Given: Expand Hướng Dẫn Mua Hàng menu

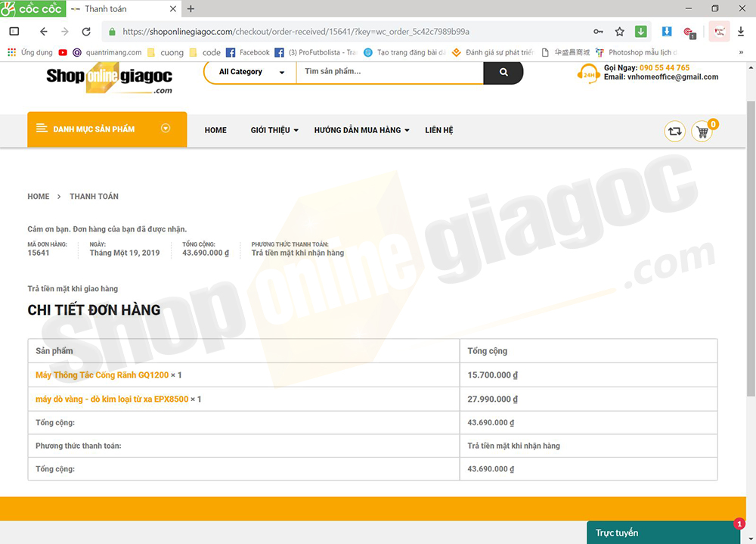Looking at the screenshot, I should coord(361,130).
